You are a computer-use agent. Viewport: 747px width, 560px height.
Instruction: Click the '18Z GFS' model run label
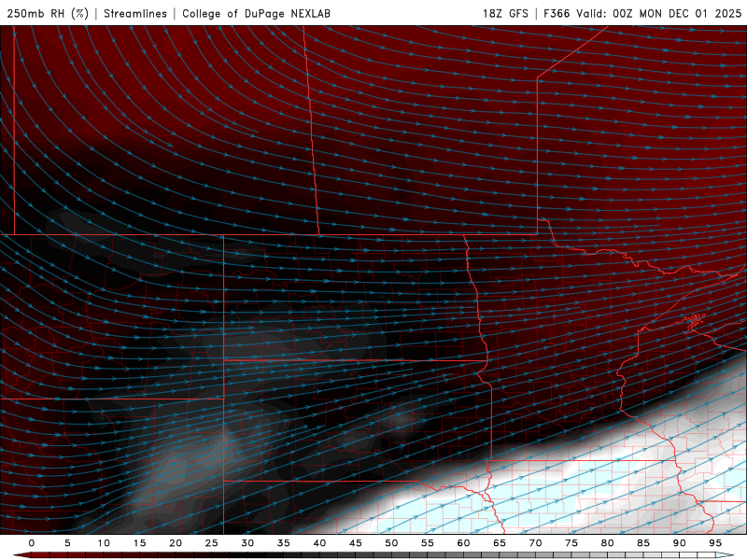(505, 13)
